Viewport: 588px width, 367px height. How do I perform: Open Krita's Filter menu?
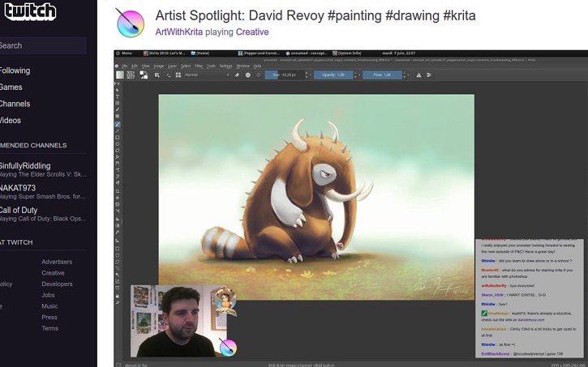200,65
